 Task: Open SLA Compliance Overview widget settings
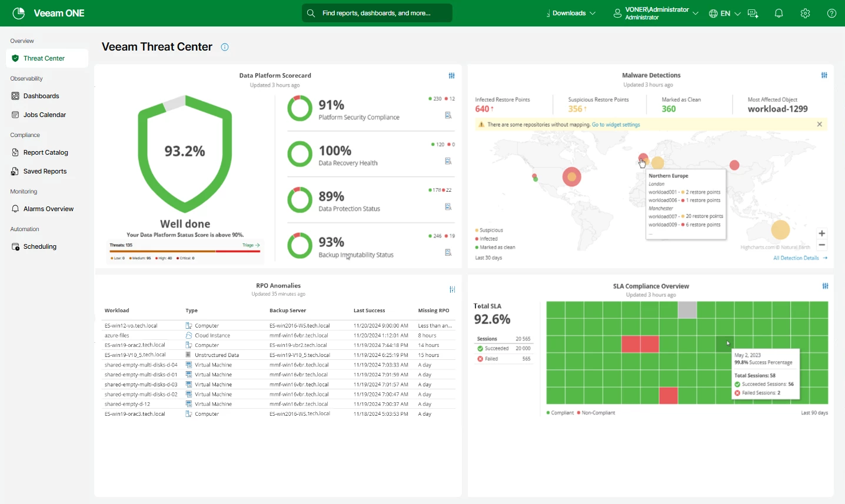[826, 286]
